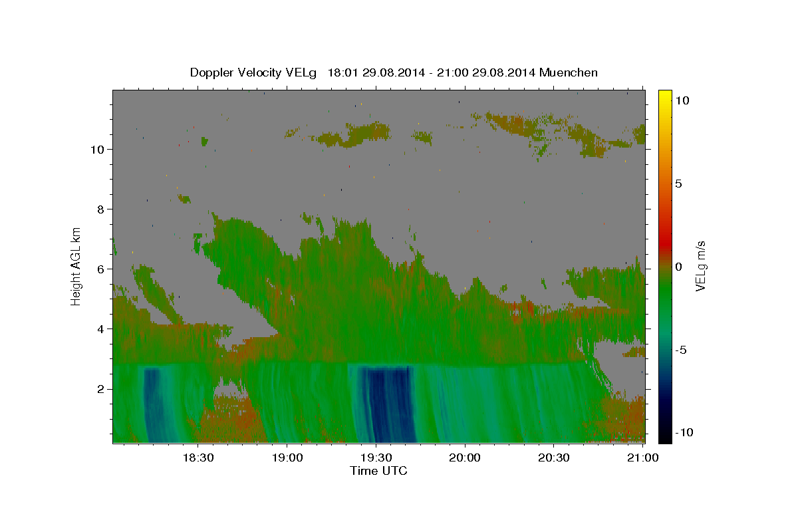Click the 20:30 time tick label
Image resolution: width=798 pixels, height=532 pixels.
point(553,458)
